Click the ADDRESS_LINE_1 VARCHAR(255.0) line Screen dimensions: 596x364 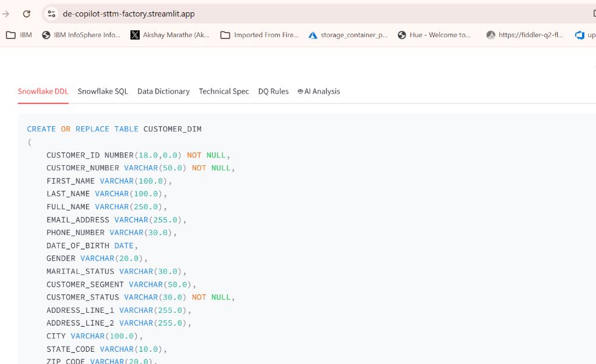119,310
